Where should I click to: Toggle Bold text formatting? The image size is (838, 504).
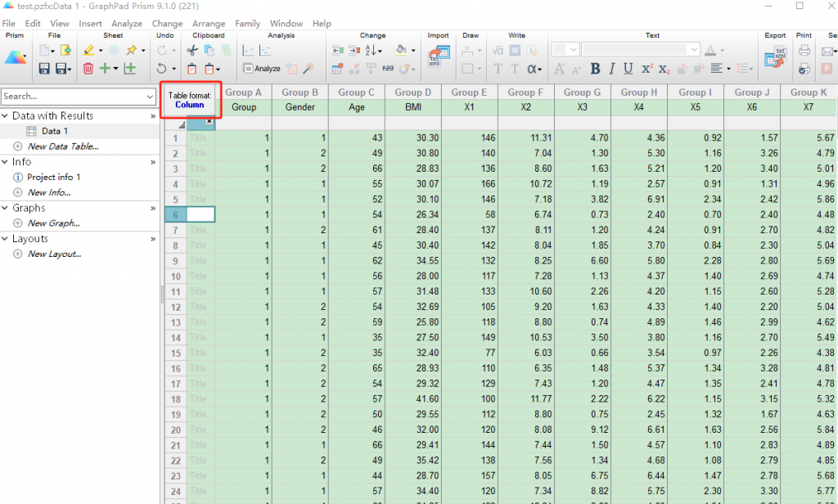[595, 69]
